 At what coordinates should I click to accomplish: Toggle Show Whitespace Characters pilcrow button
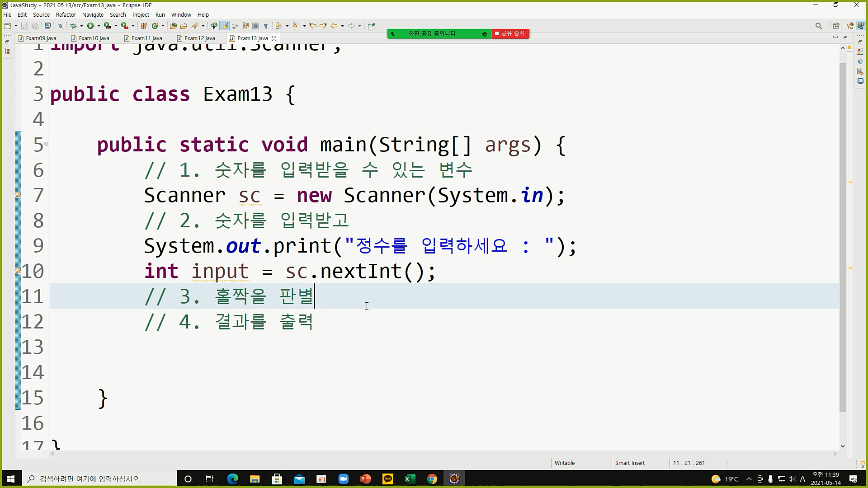tap(266, 26)
